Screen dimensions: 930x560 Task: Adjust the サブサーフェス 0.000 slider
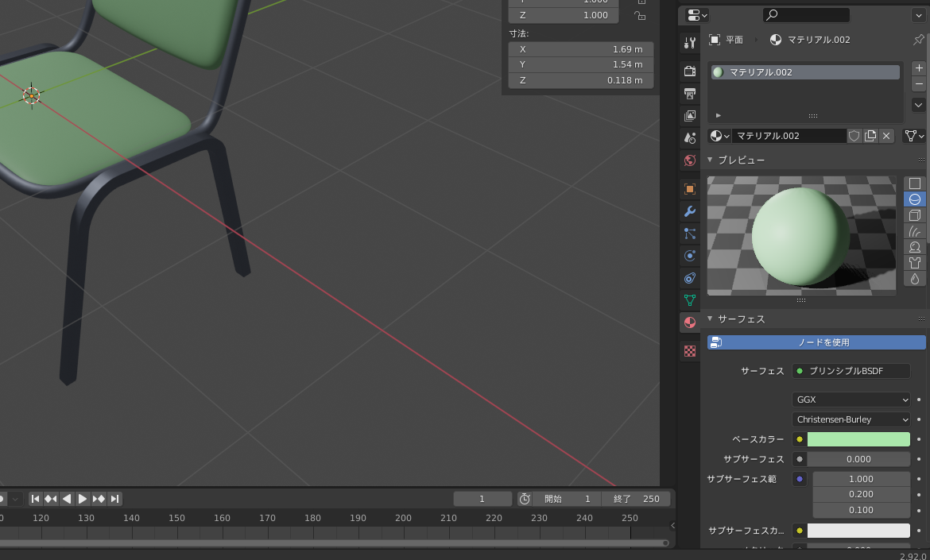[858, 459]
